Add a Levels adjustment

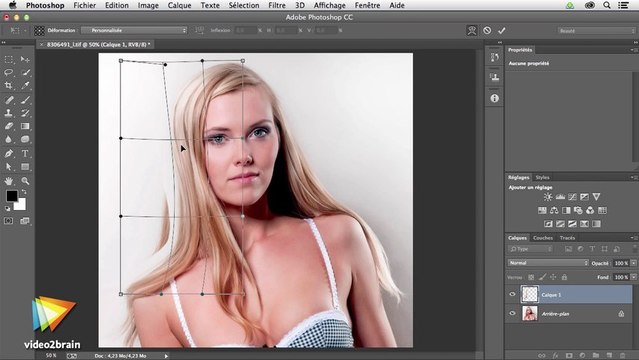[560, 197]
